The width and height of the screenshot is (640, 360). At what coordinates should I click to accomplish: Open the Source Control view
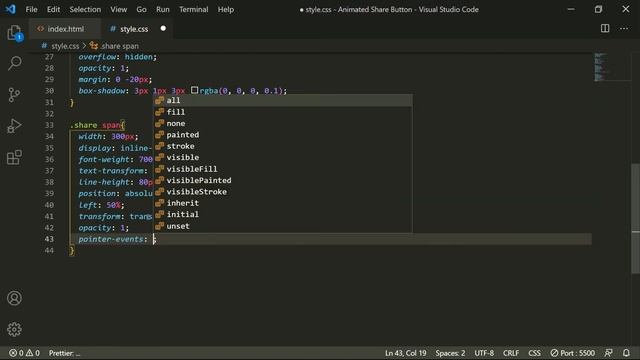coord(14,95)
